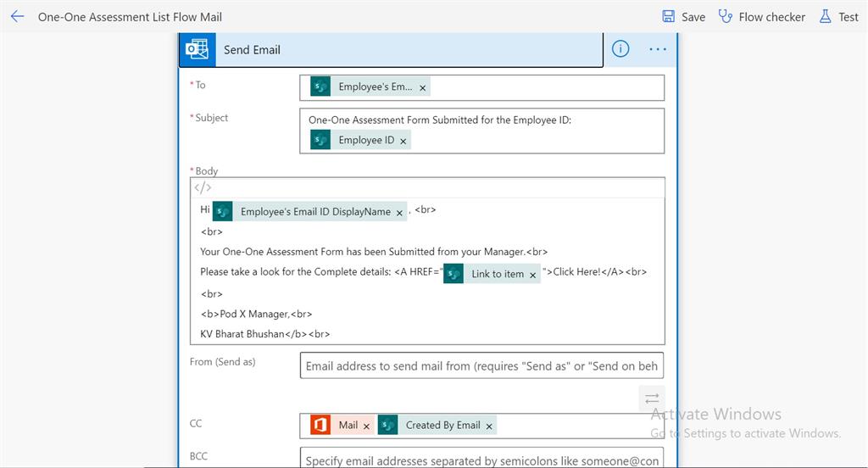Screen dimensions: 868x468
Task: Click SharePoint icon on Employee ID token
Action: coord(320,140)
